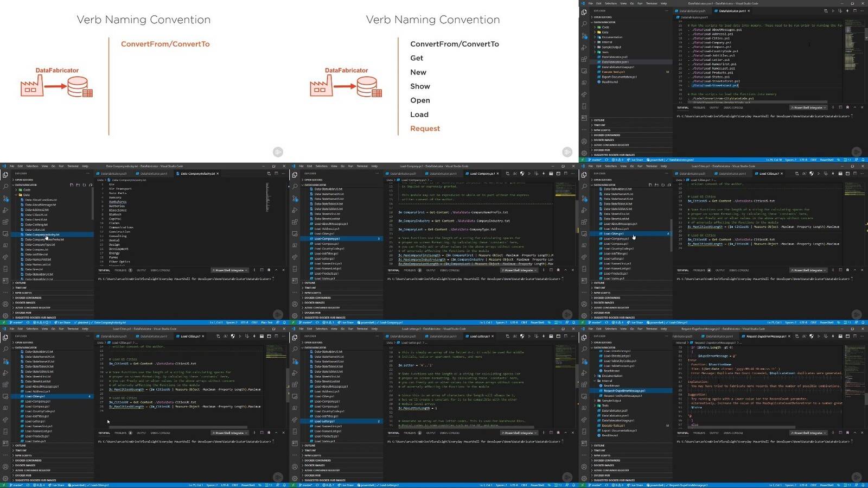
Task: Open Search in the Load-Letter.ps1 window activity bar
Action: click(295, 349)
